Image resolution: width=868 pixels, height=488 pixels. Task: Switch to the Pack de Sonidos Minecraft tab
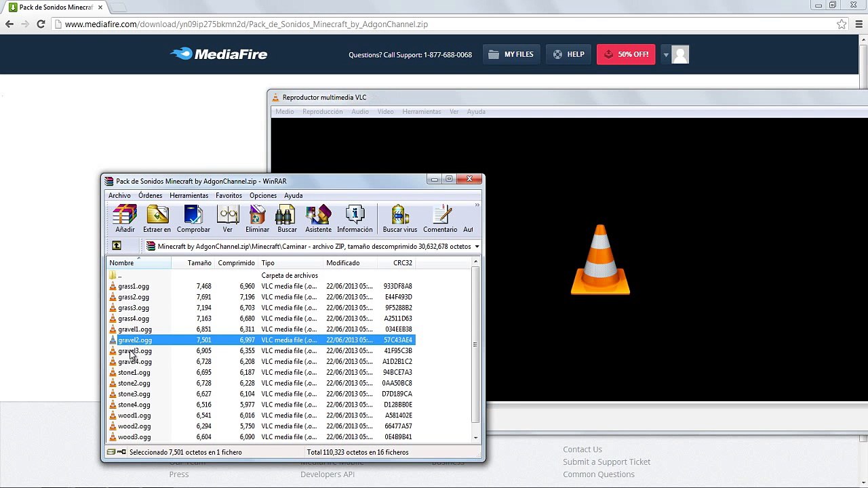57,7
